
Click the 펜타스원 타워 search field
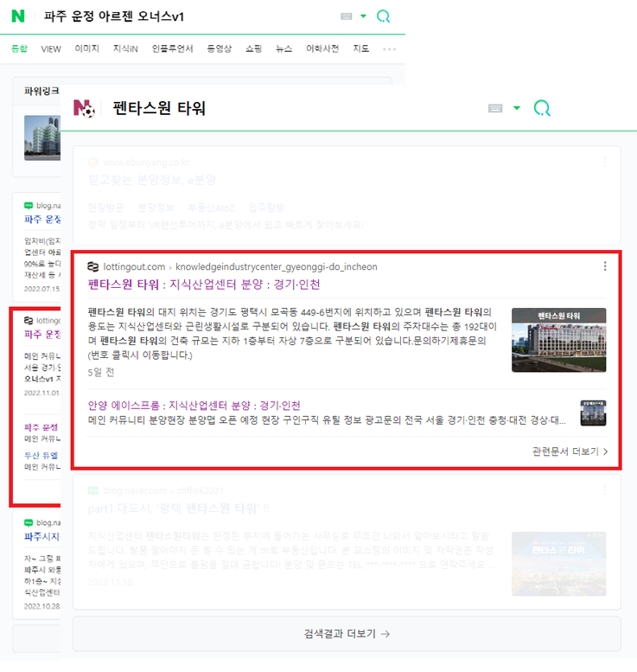point(159,108)
